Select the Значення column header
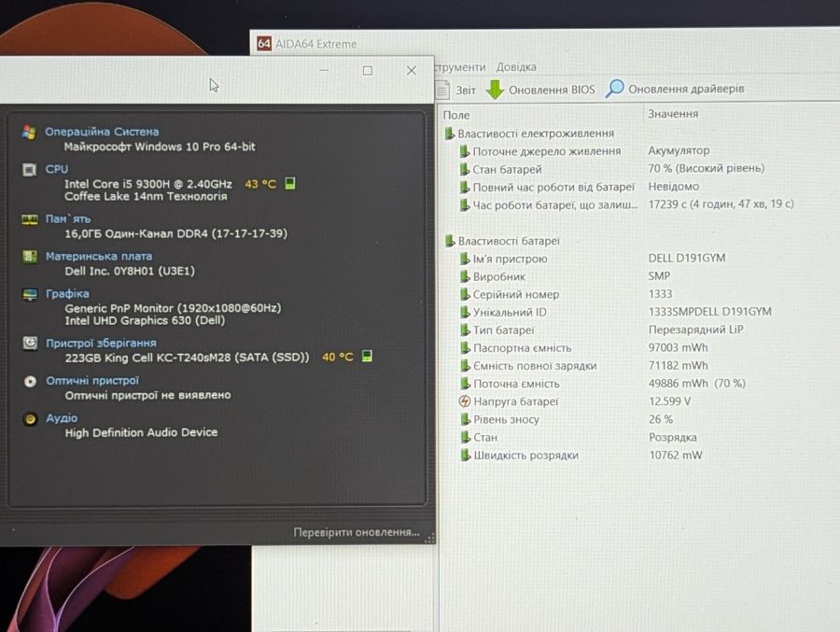The width and height of the screenshot is (840, 632). [x=673, y=114]
